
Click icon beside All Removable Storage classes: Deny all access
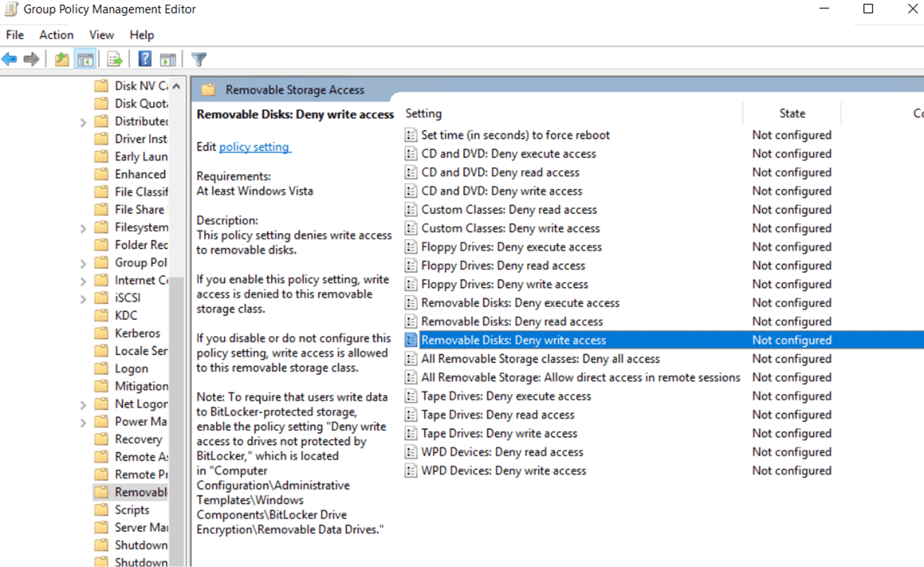pos(411,359)
